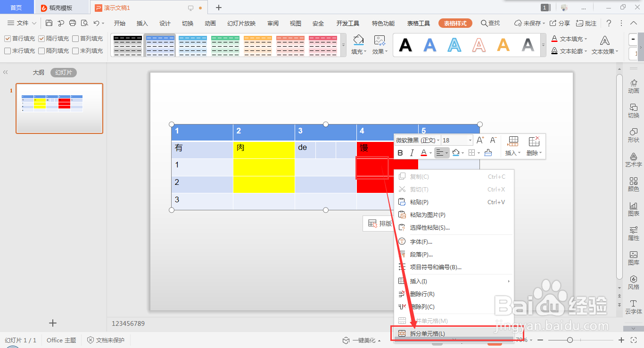Click the 排版 button below table
Screen dimensions: 644x348
pyautogui.click(x=380, y=224)
